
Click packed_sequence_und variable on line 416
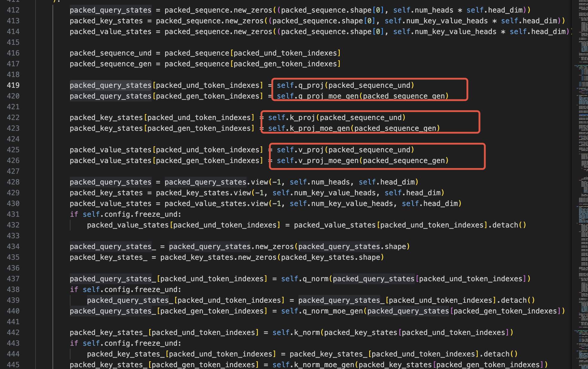(110, 53)
